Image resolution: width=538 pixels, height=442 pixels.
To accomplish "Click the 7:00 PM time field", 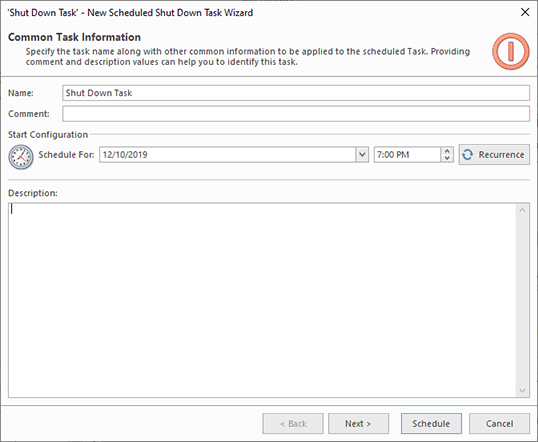I will pyautogui.click(x=407, y=154).
